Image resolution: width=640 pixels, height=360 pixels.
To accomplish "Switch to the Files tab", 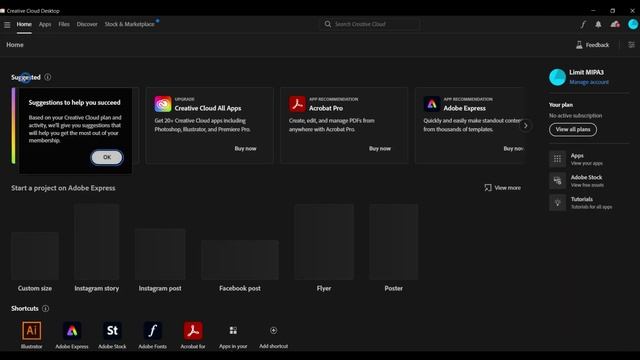I will (64, 24).
